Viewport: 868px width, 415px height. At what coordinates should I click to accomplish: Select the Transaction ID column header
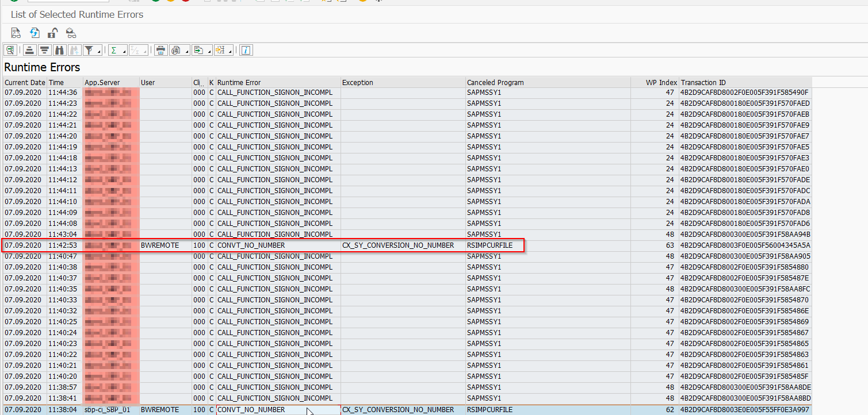pyautogui.click(x=745, y=82)
